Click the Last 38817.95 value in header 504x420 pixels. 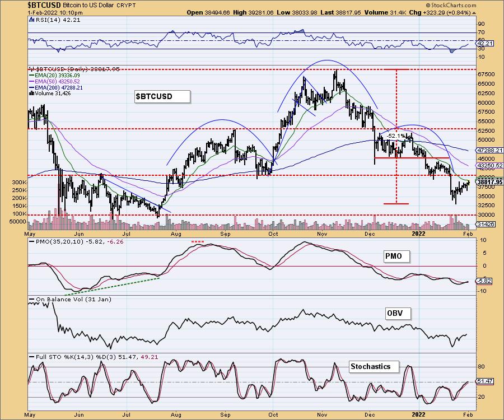point(340,13)
